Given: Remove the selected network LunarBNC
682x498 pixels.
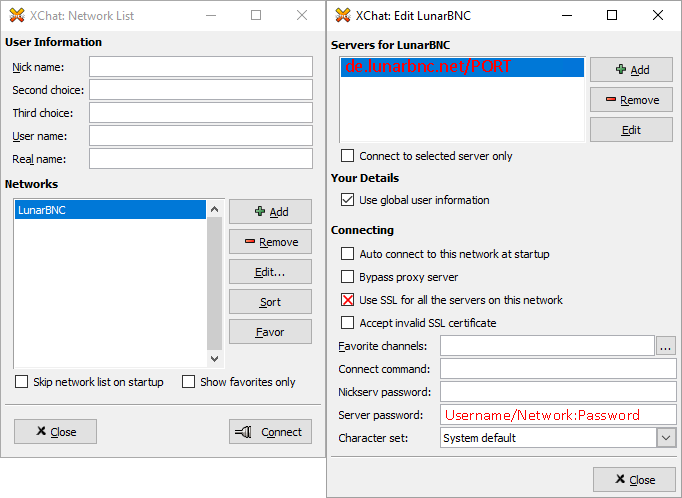Looking at the screenshot, I should (271, 242).
